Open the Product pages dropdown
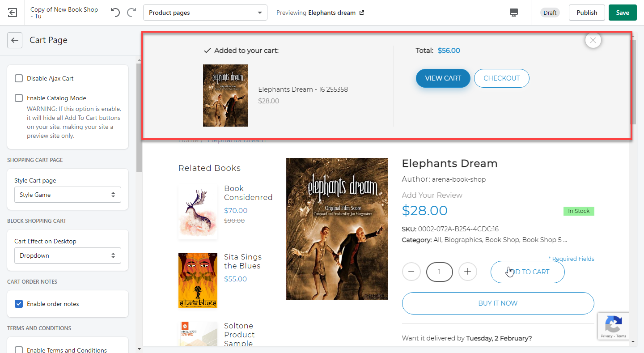Viewport: 644px width, 353px height. [x=205, y=13]
